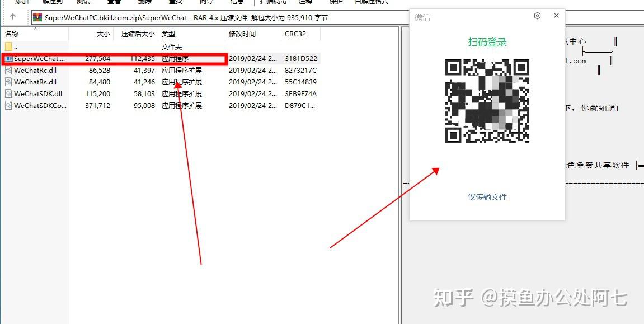Launch the WinRAR 向导 wizard icon

coord(206,2)
